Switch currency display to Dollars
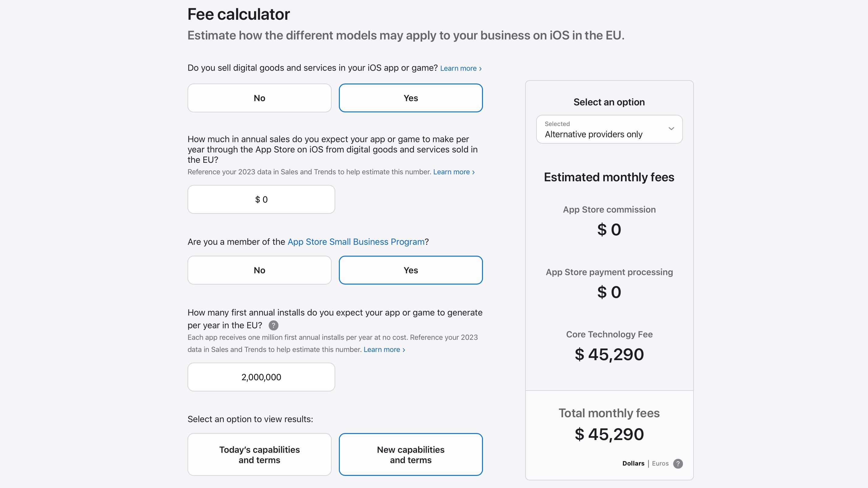 coord(633,463)
